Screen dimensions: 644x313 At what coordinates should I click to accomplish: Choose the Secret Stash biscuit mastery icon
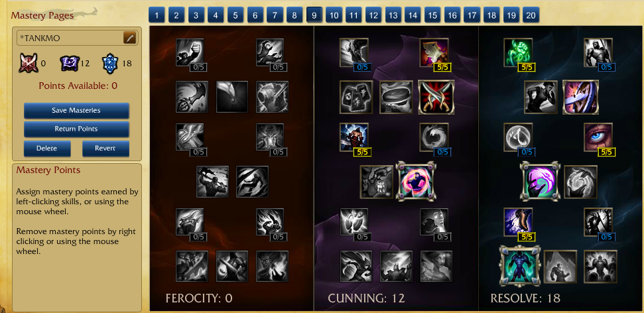[x=396, y=97]
